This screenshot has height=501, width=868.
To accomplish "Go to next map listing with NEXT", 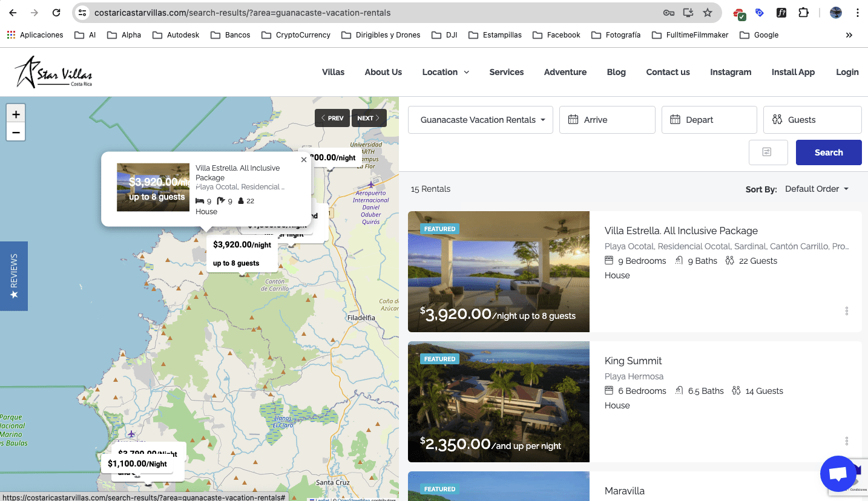I will coord(369,118).
